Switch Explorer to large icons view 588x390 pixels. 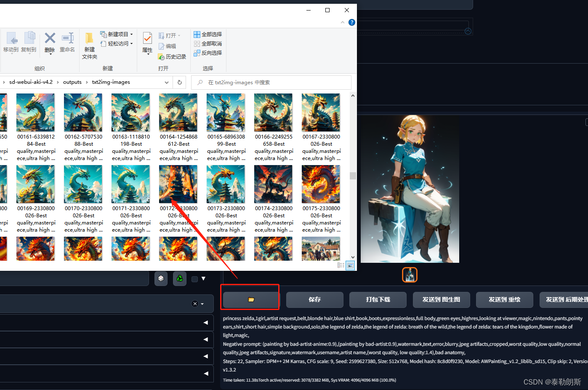click(x=350, y=265)
